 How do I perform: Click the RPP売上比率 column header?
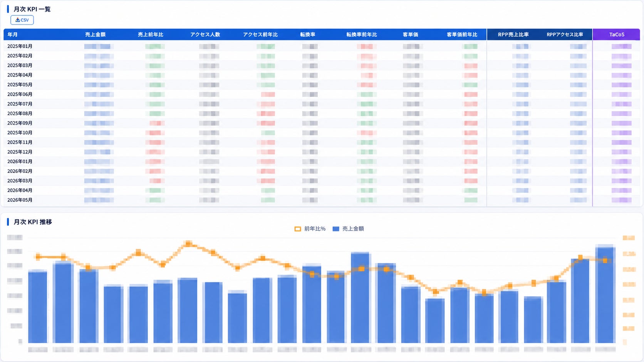tap(513, 35)
